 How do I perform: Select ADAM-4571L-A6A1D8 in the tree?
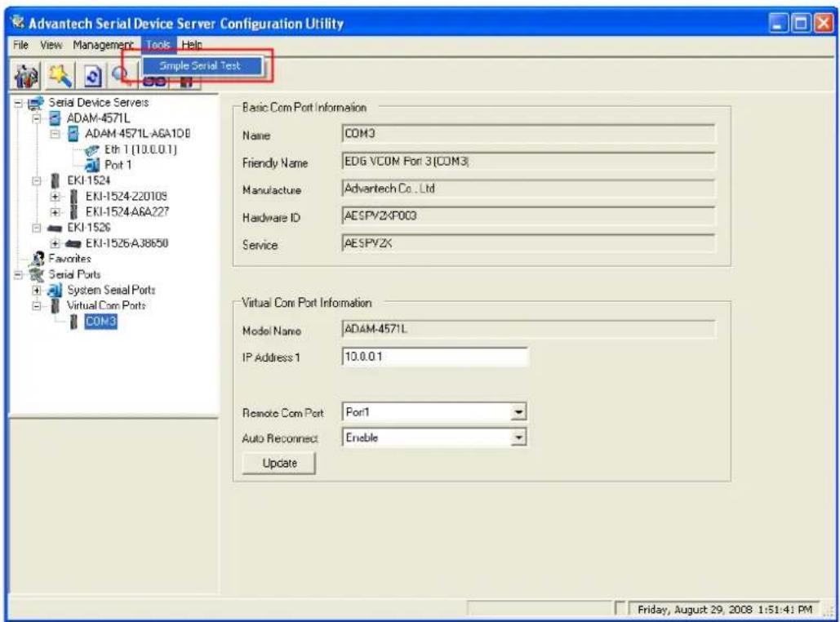pos(137,133)
